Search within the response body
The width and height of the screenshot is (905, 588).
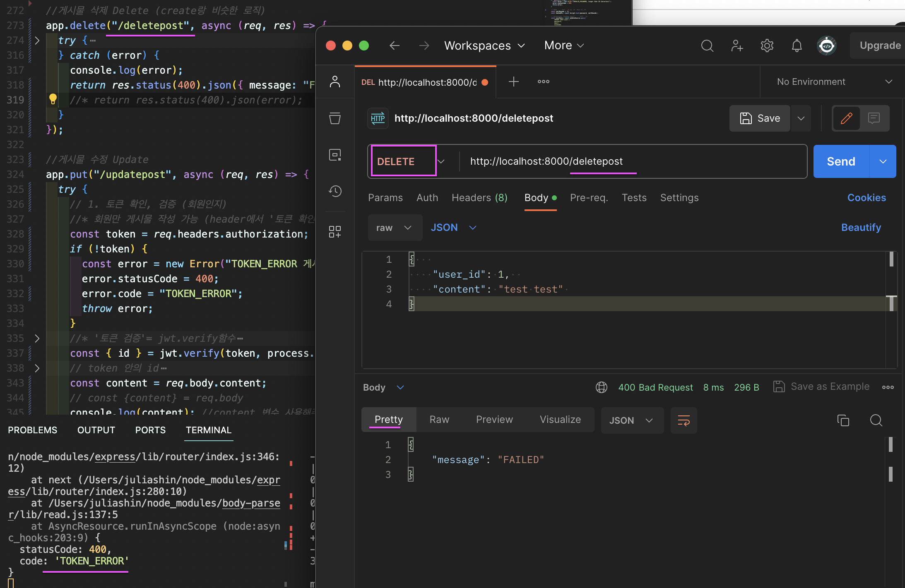876,420
